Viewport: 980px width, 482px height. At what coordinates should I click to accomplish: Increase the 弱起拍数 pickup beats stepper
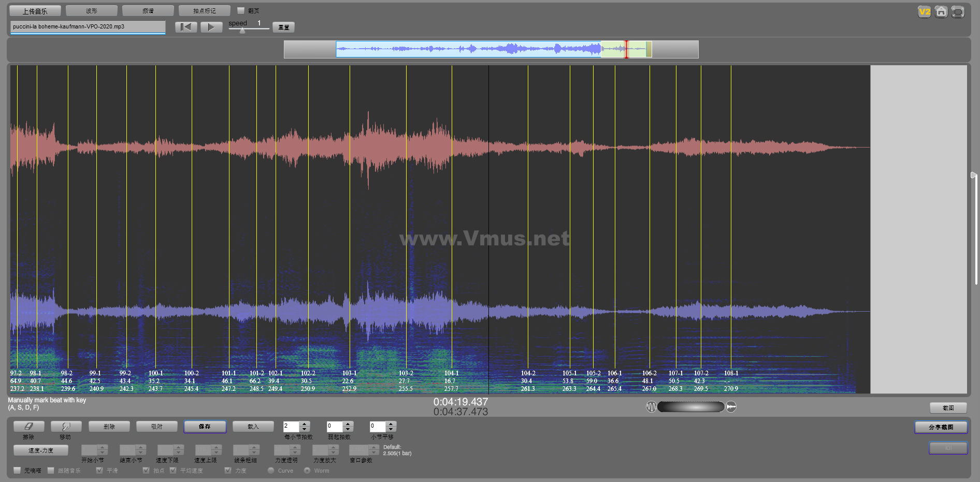coord(348,423)
